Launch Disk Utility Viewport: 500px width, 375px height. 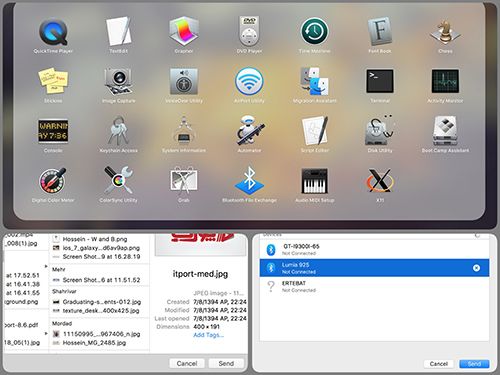click(x=380, y=131)
